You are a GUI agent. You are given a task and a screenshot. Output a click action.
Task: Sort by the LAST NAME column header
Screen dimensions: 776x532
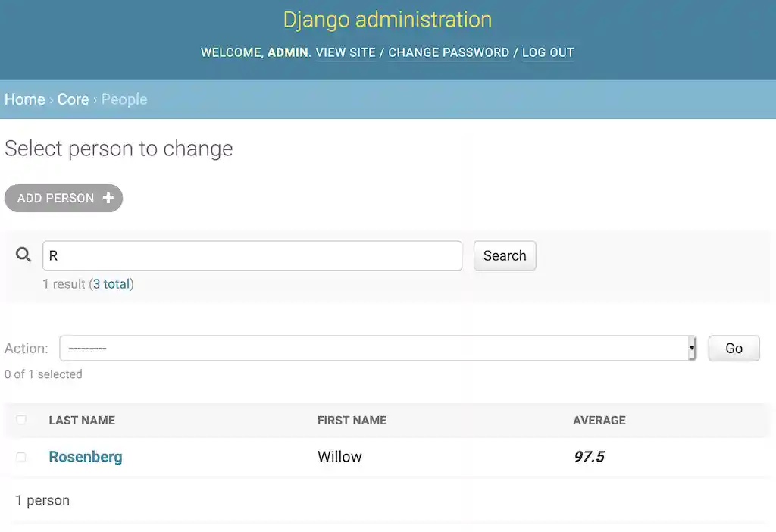(x=81, y=420)
